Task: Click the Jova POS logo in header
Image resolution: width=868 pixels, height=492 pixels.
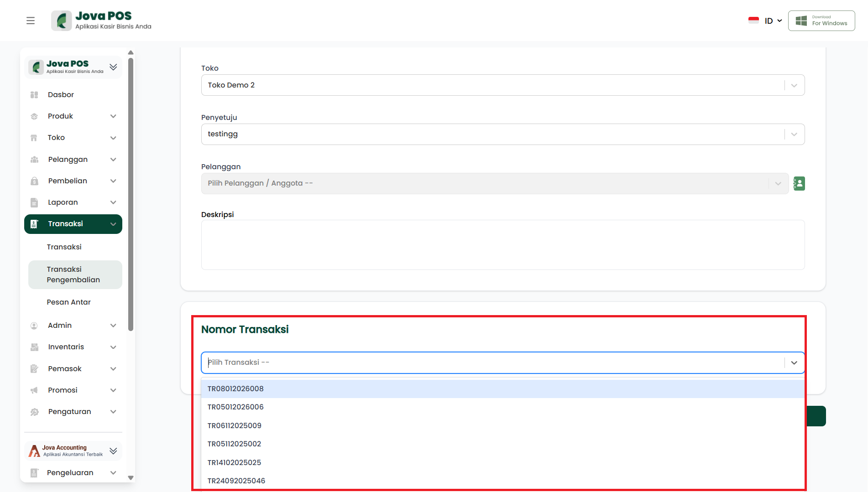Action: (x=101, y=21)
